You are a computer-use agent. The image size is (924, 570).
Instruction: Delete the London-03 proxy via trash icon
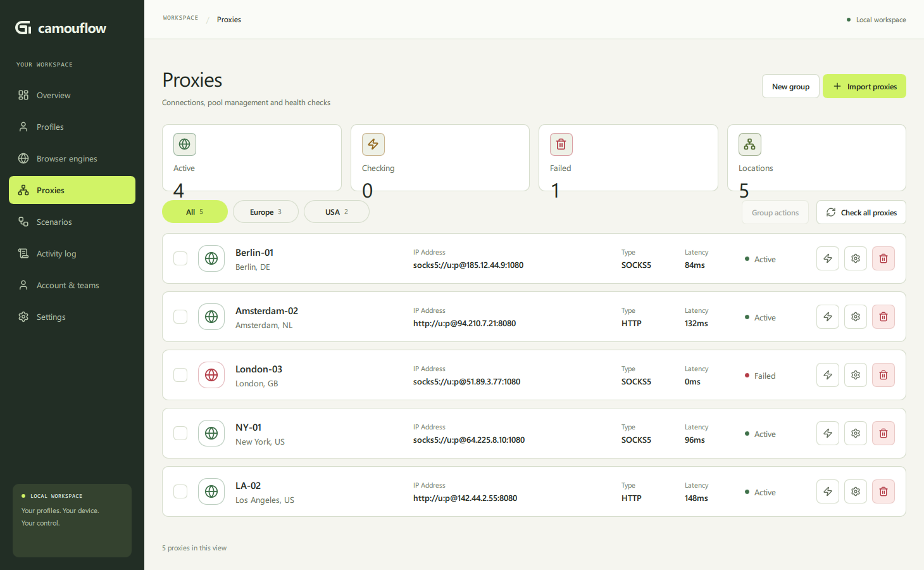(883, 375)
